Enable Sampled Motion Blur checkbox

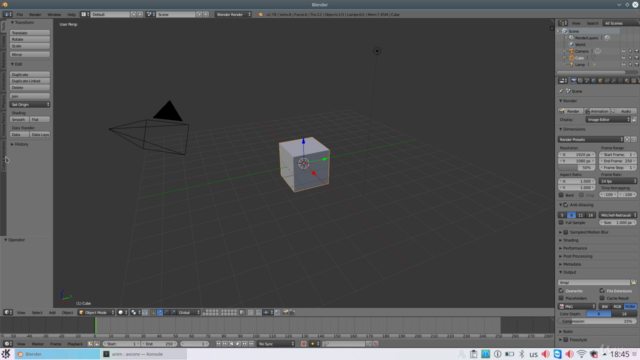point(566,232)
